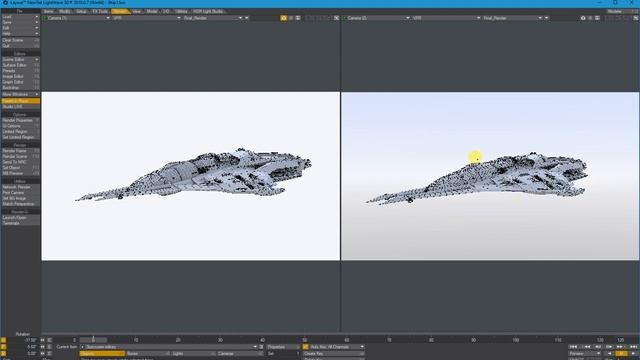The height and width of the screenshot is (360, 640).
Task: Open left viewport Final_Render dropdown
Action: tap(213, 18)
